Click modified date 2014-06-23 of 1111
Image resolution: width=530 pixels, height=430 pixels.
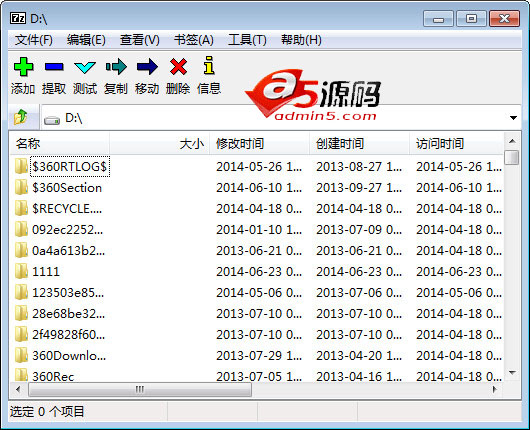coord(259,271)
